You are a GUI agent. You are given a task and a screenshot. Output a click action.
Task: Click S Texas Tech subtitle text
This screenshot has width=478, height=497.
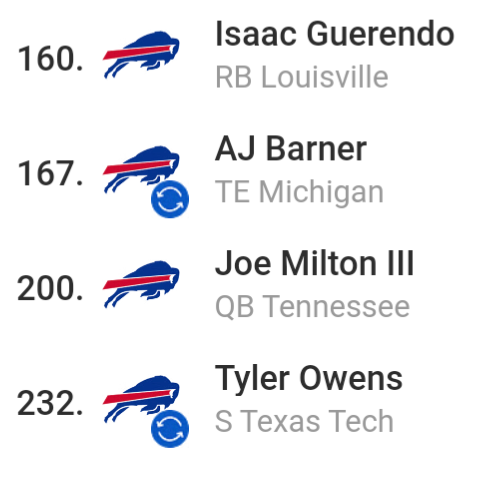point(304,421)
